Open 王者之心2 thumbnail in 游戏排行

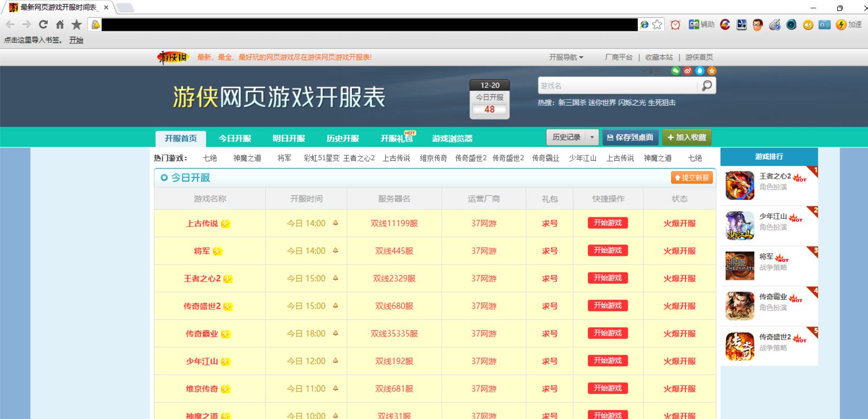click(740, 186)
